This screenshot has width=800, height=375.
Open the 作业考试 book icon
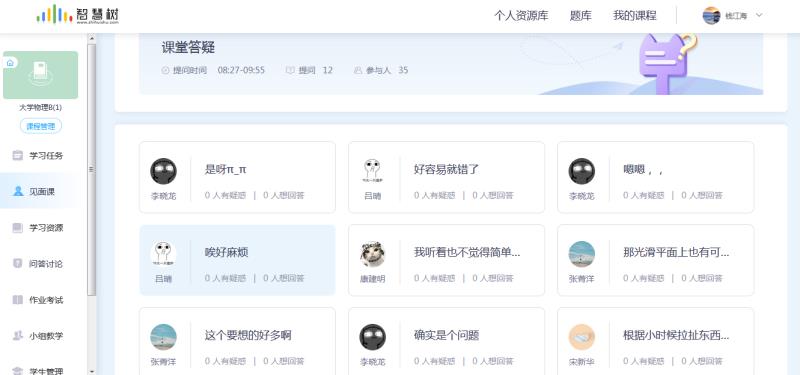[x=18, y=299]
